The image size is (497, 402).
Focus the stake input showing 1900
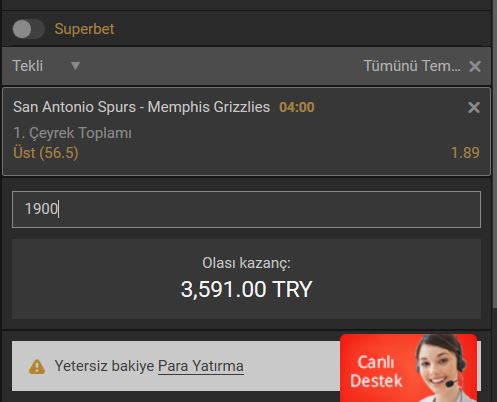pyautogui.click(x=246, y=209)
